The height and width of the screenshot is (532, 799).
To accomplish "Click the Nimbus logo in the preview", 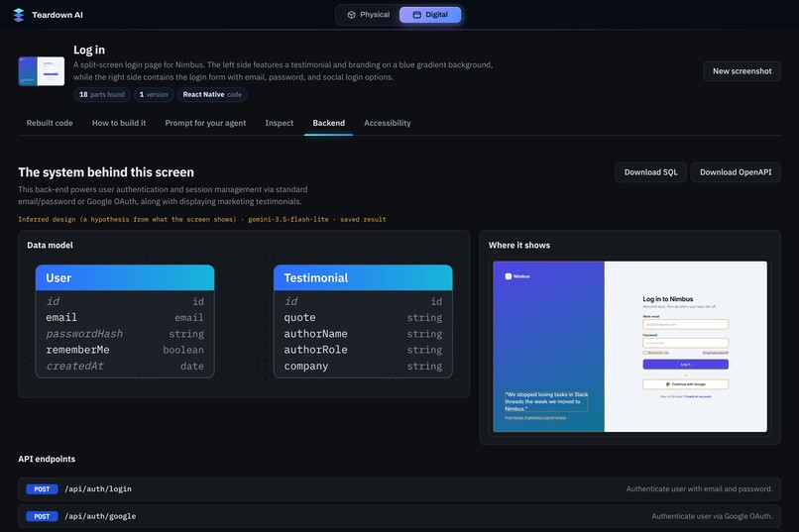I will pos(517,276).
